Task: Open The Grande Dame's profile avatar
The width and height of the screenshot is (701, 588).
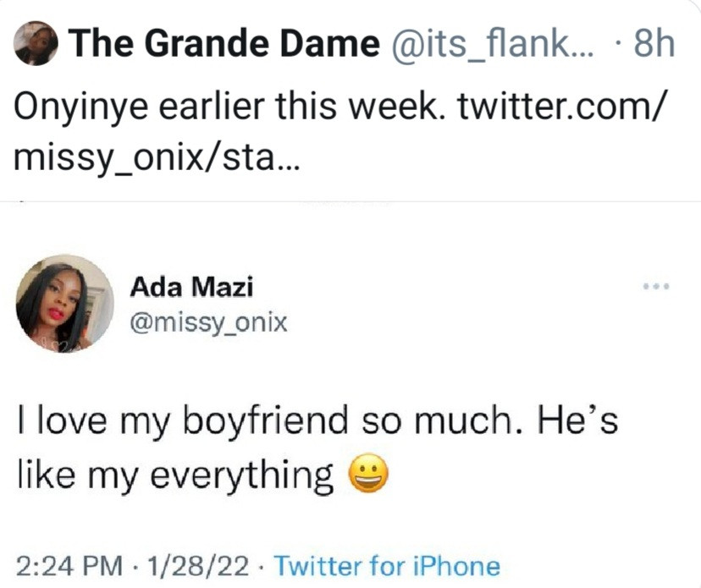Action: coord(36,45)
